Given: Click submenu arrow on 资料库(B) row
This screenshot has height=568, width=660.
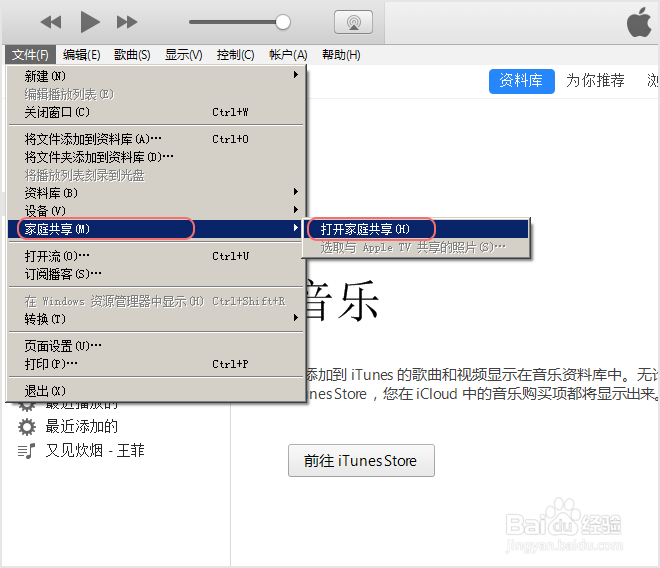Looking at the screenshot, I should coord(296,192).
